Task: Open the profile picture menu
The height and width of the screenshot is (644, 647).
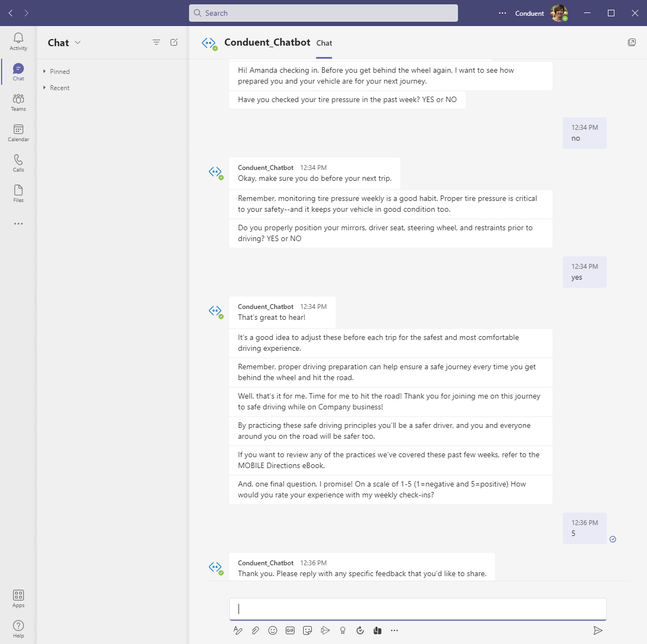Action: point(559,13)
